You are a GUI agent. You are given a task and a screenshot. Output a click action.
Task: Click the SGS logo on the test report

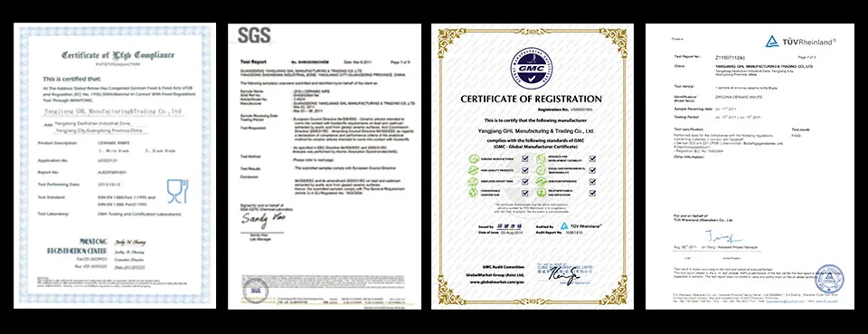coord(254,35)
